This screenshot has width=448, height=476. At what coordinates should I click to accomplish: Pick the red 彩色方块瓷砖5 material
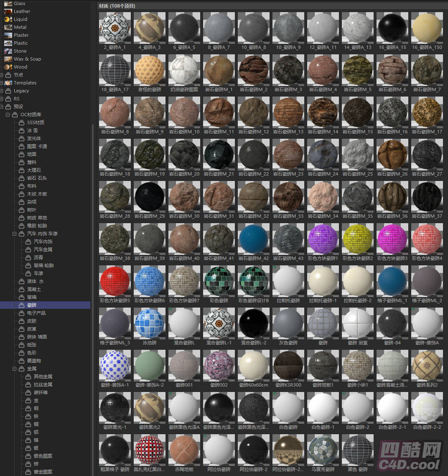tap(115, 281)
